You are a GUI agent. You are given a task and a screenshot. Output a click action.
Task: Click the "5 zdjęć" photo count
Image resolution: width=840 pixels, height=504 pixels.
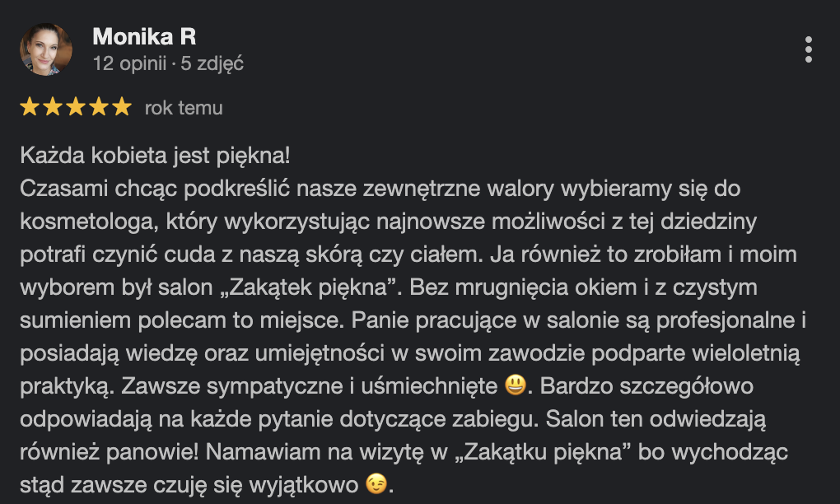click(x=212, y=63)
